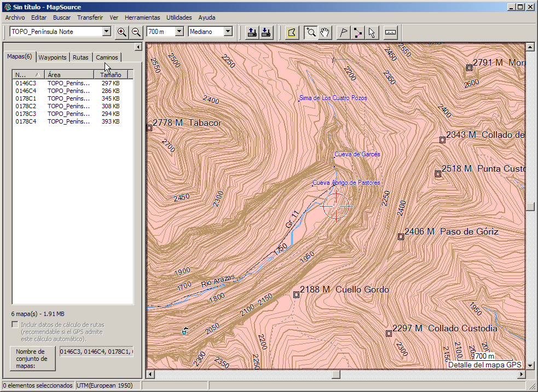Toggle the route calculation data checkbox
The image size is (538, 392).
pyautogui.click(x=15, y=325)
